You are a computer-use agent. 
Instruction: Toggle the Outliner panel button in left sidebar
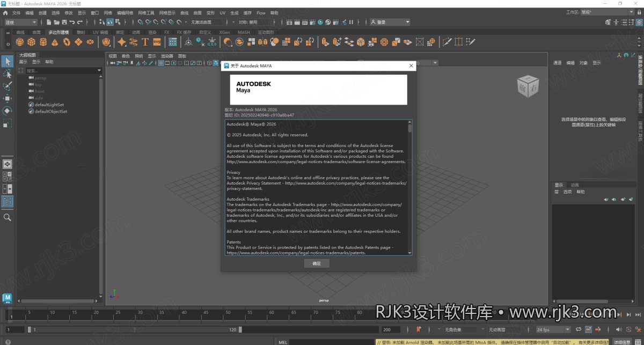coord(8,202)
